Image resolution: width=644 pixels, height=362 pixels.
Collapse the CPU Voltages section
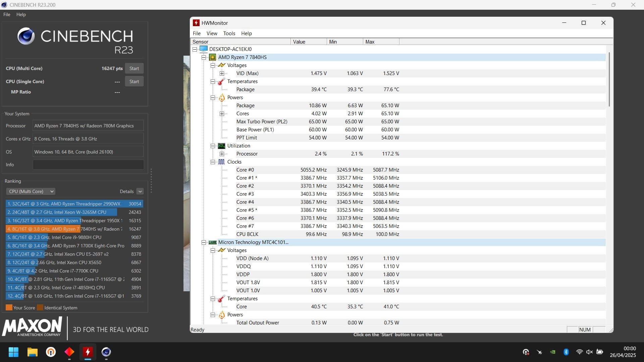[213, 65]
